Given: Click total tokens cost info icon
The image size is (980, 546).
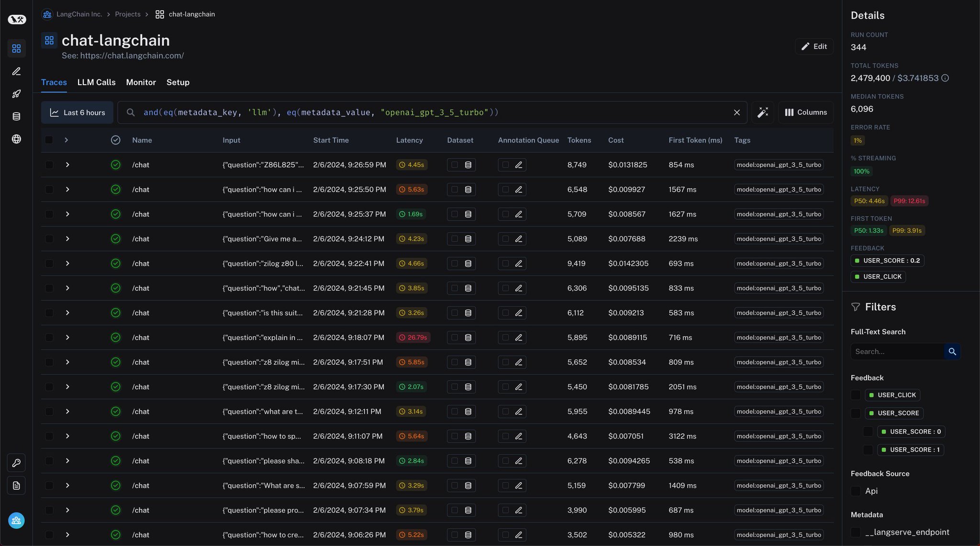Looking at the screenshot, I should click(x=945, y=78).
